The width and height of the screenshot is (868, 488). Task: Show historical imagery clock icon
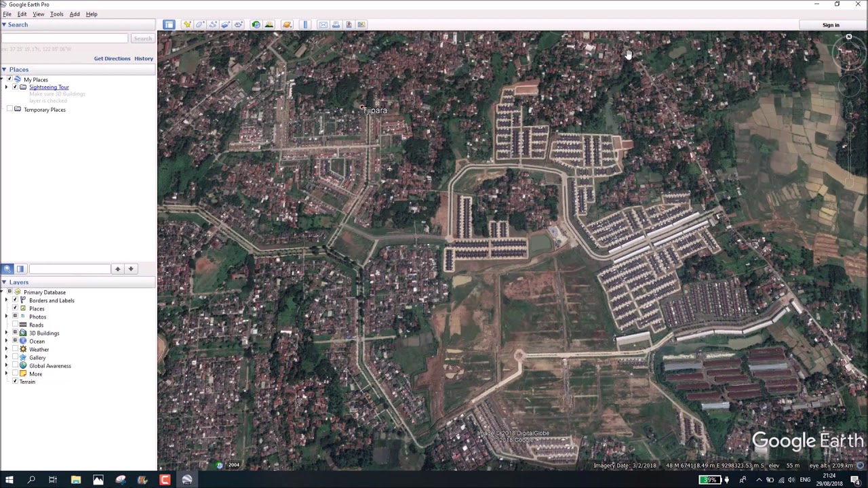[x=256, y=25]
